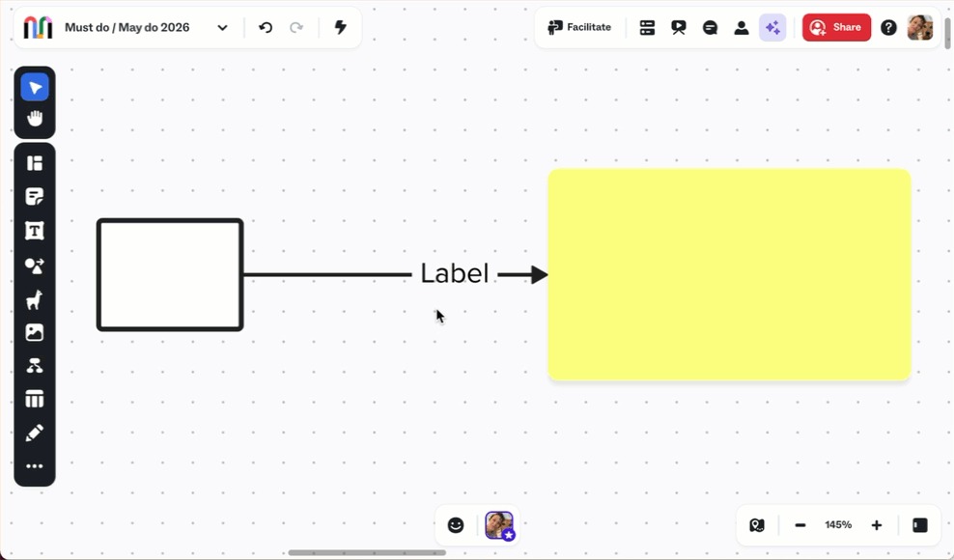Open the collaborators person icon
The height and width of the screenshot is (560, 954).
point(741,27)
